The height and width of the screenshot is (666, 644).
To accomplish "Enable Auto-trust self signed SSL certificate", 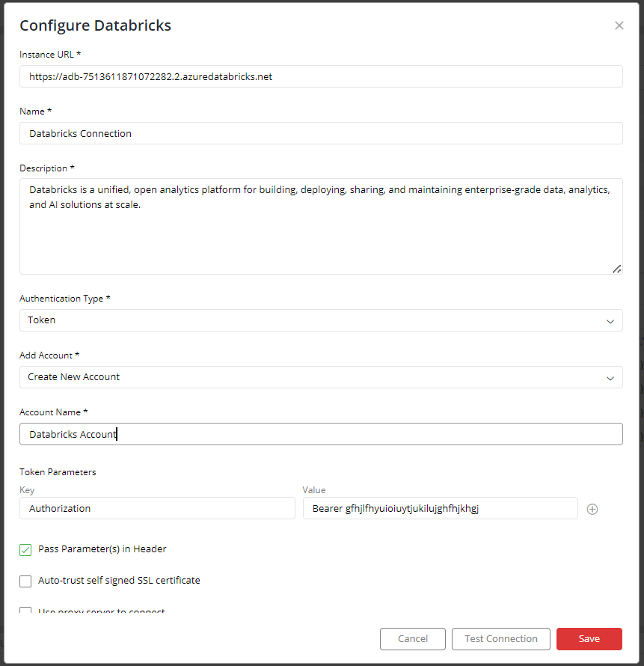I will 25,581.
